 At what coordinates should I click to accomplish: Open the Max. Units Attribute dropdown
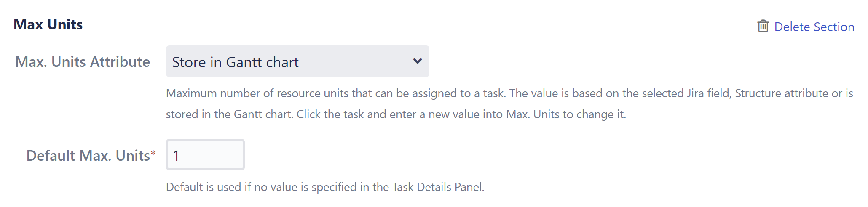click(x=297, y=61)
